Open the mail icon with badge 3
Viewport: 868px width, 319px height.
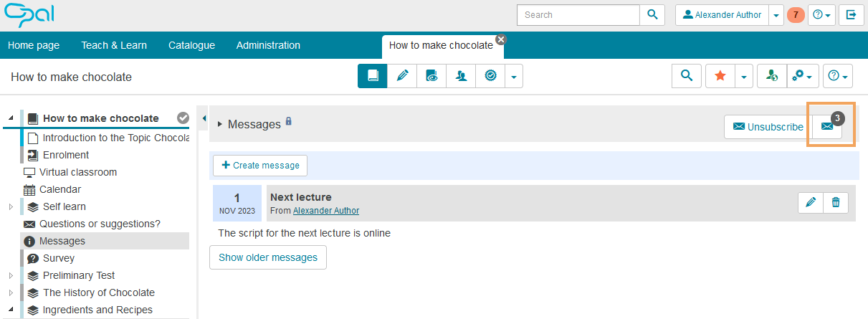pyautogui.click(x=827, y=127)
